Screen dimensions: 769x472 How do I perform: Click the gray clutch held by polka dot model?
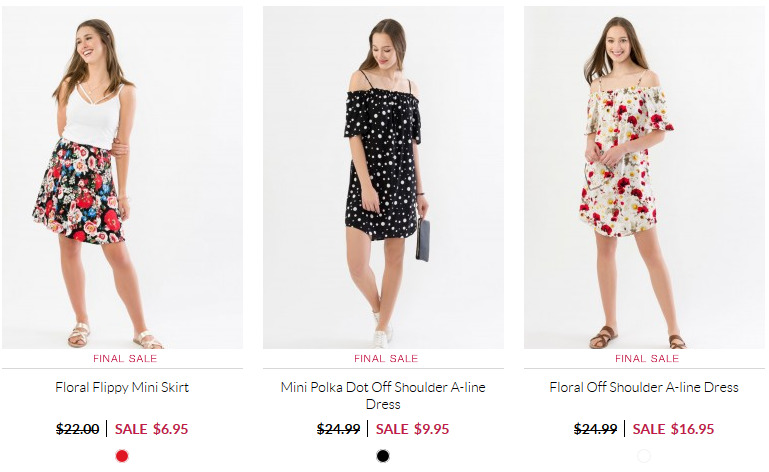point(423,240)
